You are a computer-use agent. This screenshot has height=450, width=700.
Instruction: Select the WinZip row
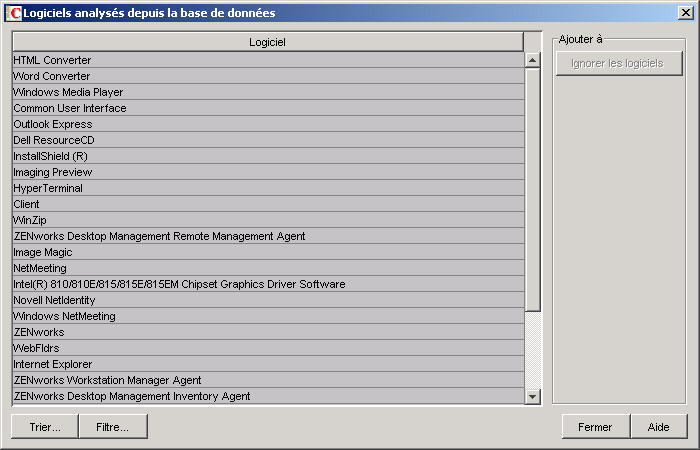point(268,220)
